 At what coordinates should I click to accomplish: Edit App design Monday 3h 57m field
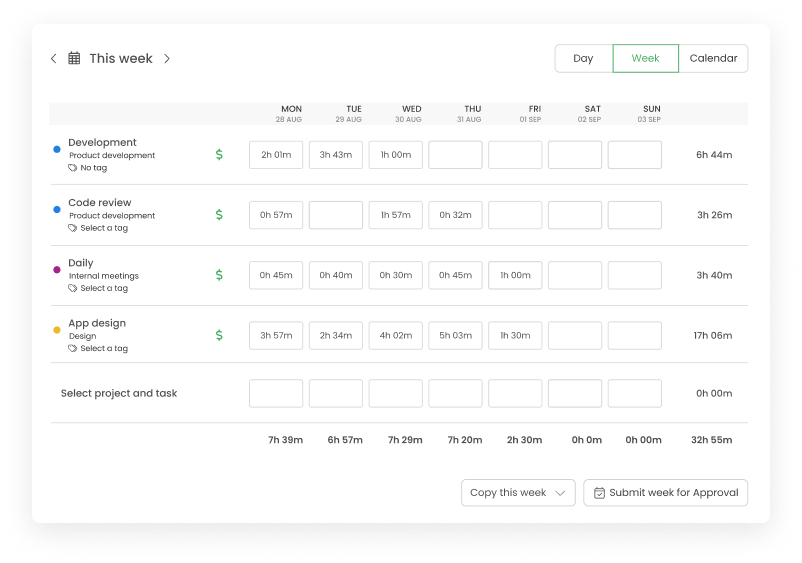coord(276,335)
